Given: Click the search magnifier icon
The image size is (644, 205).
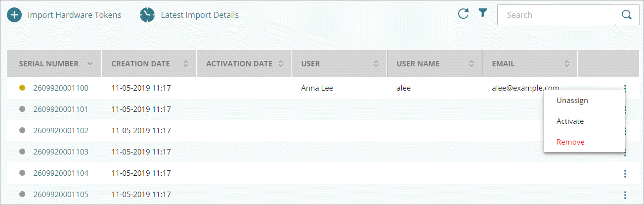Looking at the screenshot, I should click(627, 15).
